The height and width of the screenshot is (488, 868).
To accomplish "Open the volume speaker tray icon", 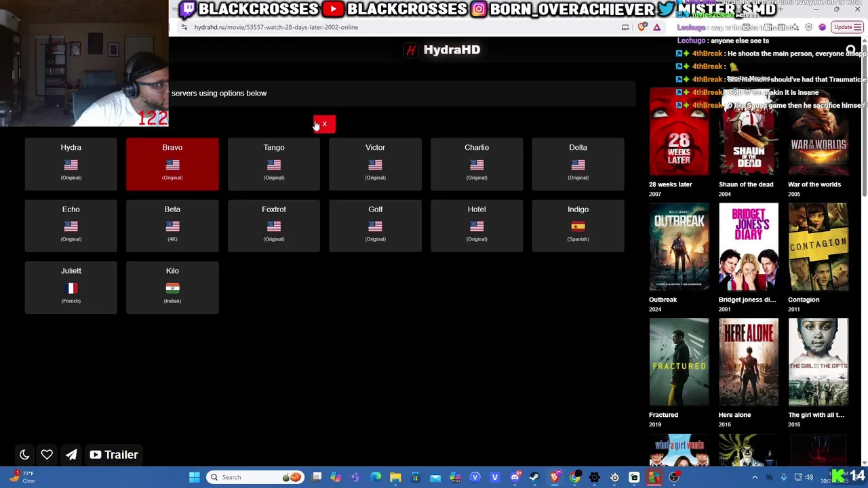I will pos(808,477).
